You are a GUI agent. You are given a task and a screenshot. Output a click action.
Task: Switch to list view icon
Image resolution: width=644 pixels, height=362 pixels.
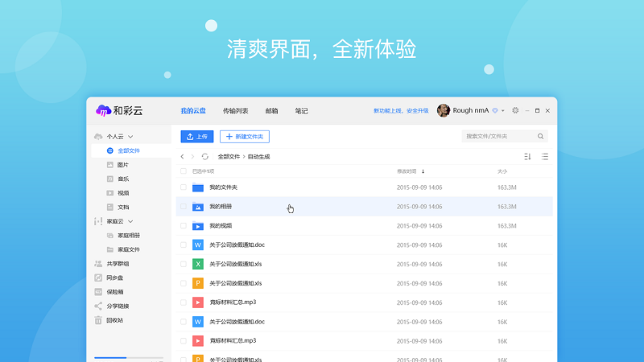coord(545,156)
